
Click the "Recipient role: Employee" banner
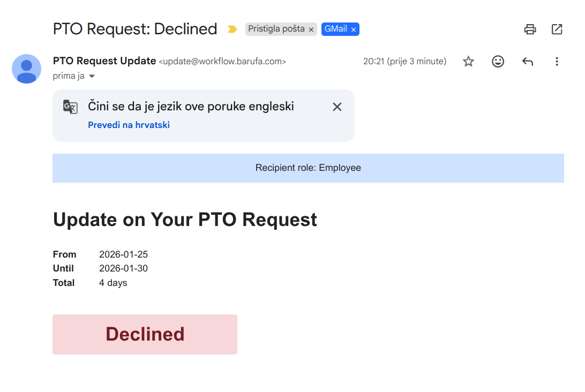click(308, 168)
